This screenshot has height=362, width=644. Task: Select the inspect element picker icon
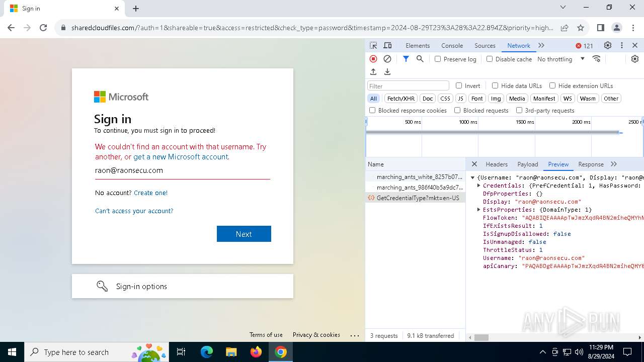click(x=373, y=45)
